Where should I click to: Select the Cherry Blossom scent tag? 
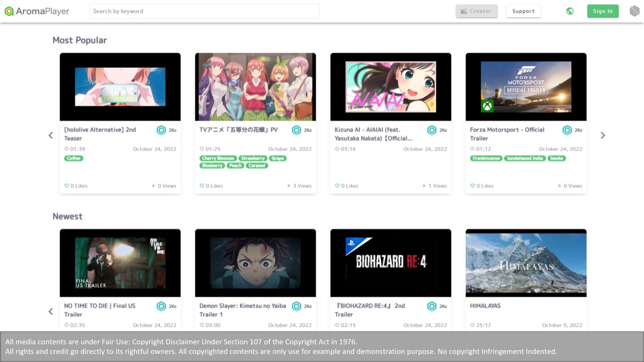[218, 158]
